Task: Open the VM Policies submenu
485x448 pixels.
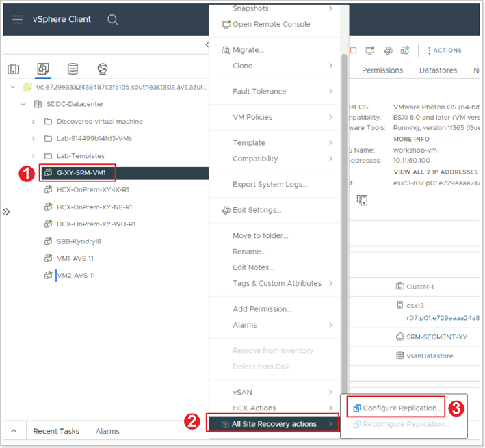Action: [x=275, y=117]
